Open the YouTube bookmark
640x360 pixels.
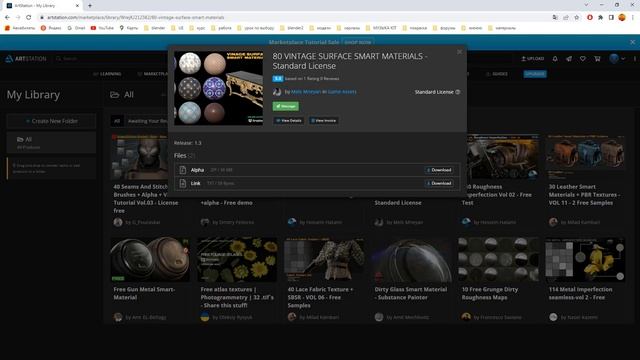click(x=102, y=28)
